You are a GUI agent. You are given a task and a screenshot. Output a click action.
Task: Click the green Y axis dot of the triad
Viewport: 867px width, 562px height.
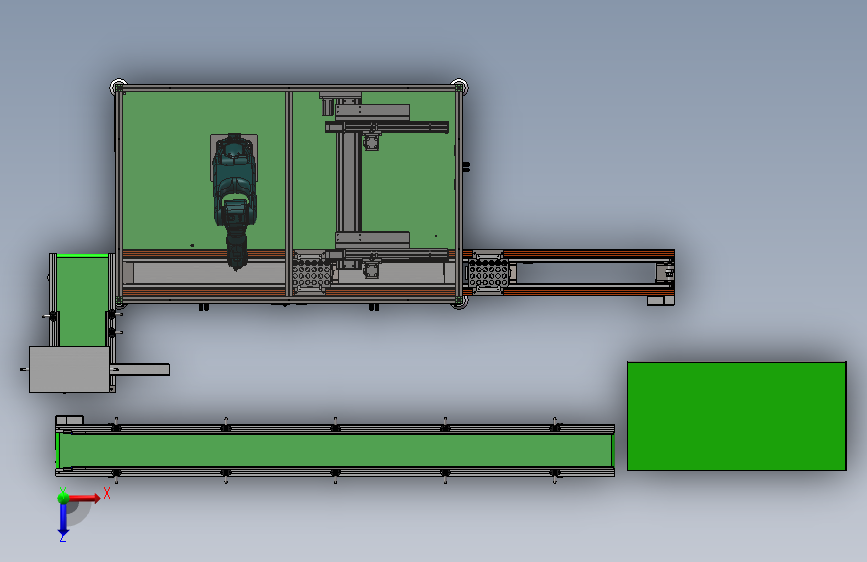(x=63, y=497)
